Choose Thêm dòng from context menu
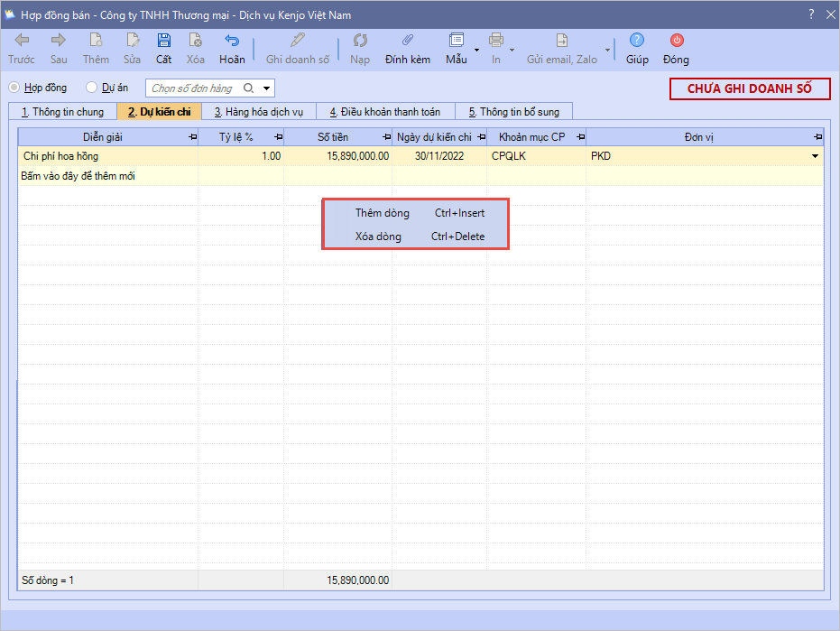The width and height of the screenshot is (840, 631). 383,213
